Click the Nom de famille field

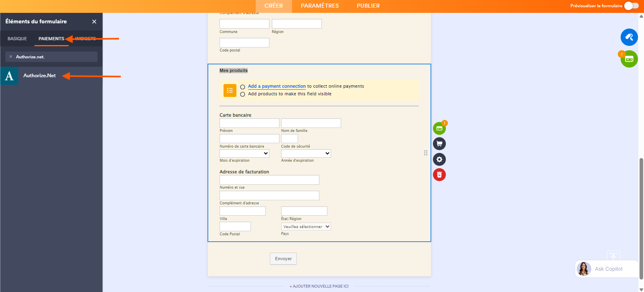tap(311, 123)
